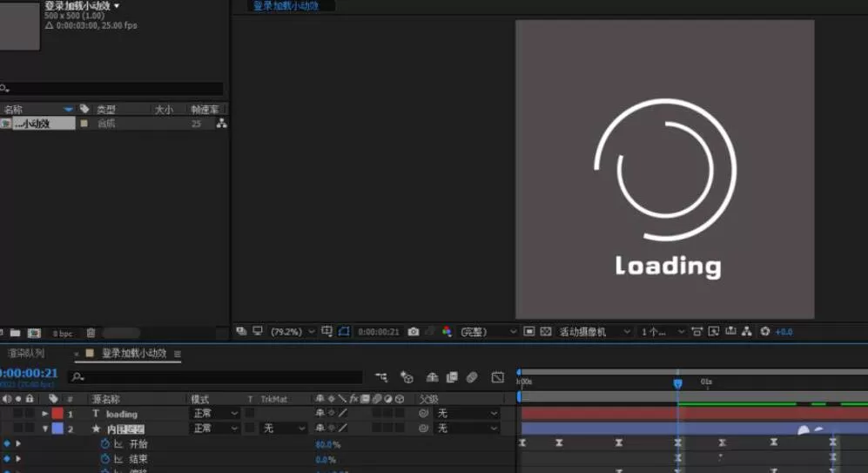The height and width of the screenshot is (473, 868).
Task: Toggle fast previews icon in viewer footer
Action: point(714,331)
